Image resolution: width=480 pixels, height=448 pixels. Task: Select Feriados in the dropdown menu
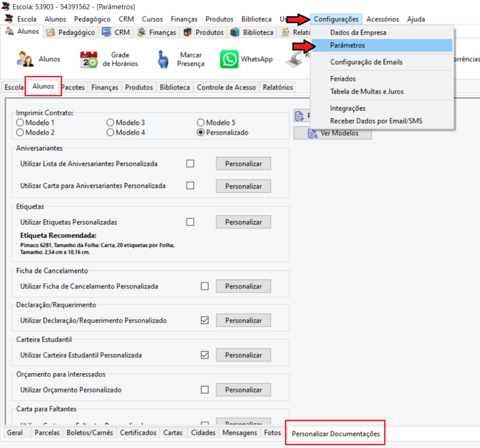pos(382,79)
